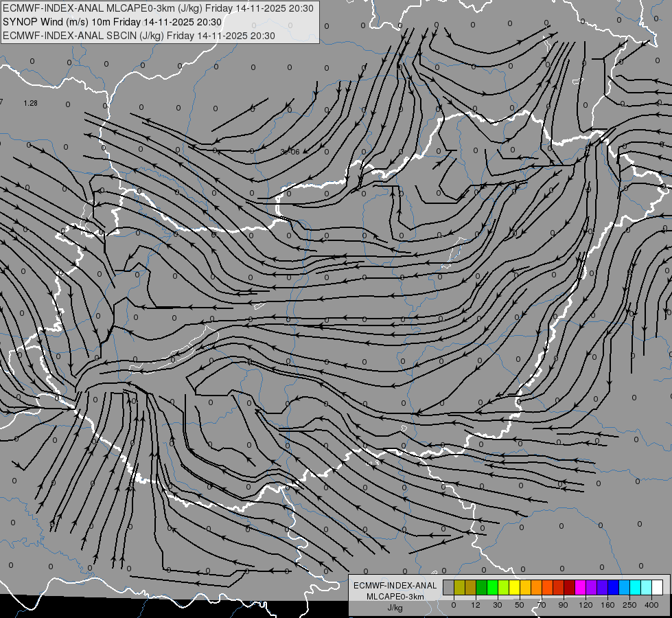Click the dark red legend swatch
Viewport: 672px width, 618px height.
[x=569, y=587]
